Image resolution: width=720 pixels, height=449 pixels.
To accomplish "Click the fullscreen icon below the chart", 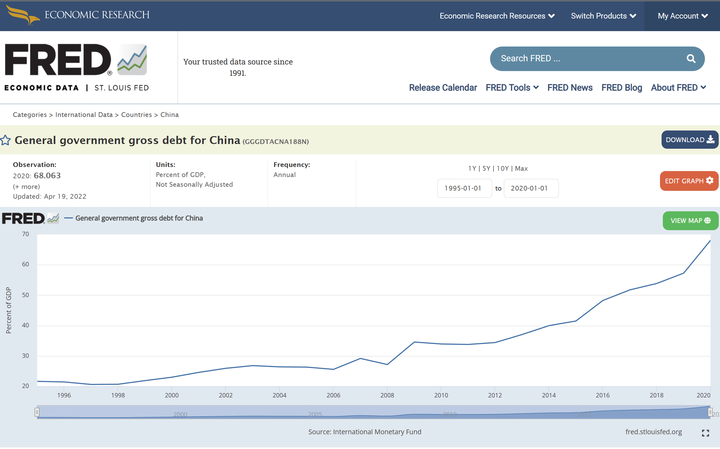I will (705, 433).
